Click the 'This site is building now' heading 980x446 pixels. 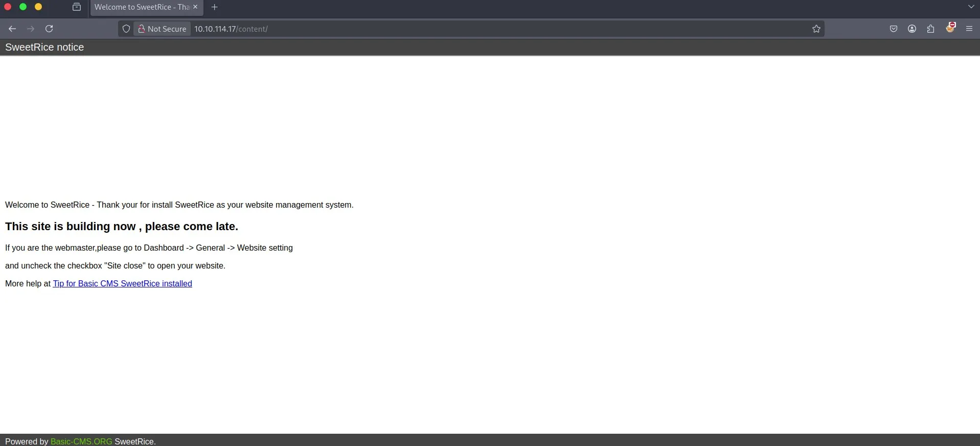[x=122, y=227]
